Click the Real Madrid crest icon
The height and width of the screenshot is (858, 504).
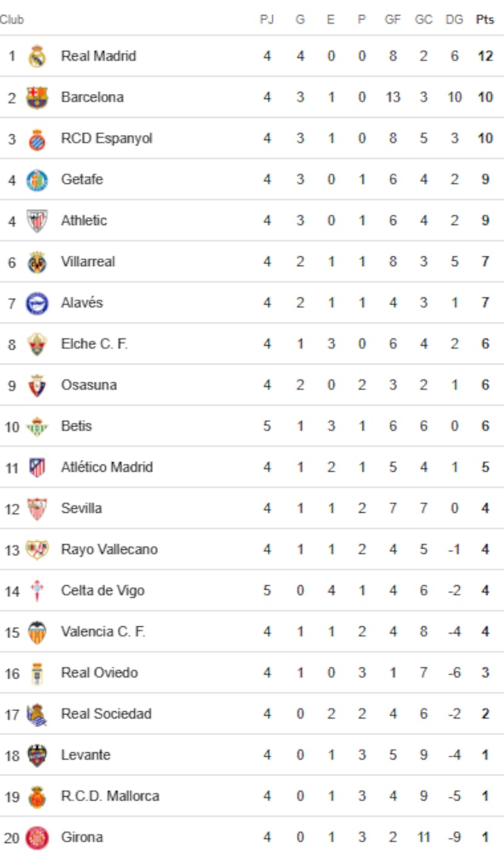coord(37,56)
